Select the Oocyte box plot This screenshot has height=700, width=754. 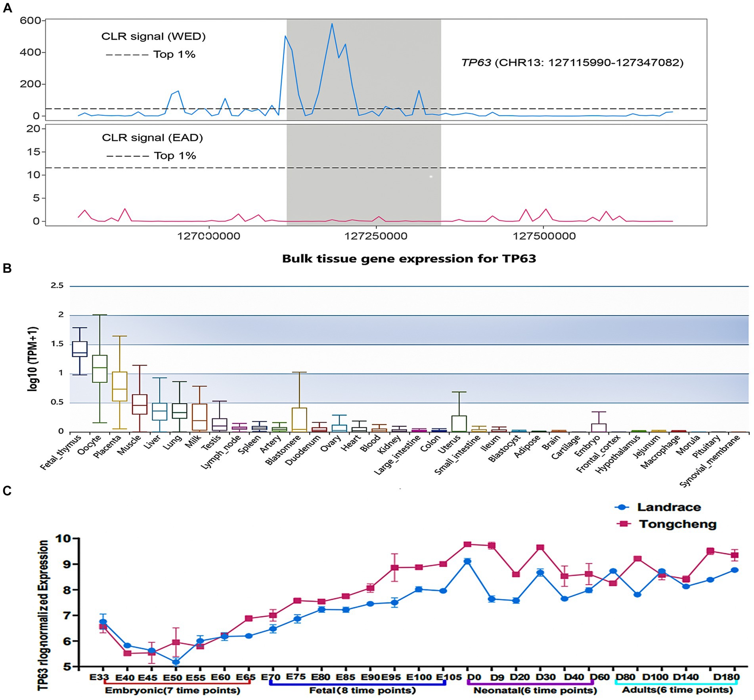click(100, 369)
